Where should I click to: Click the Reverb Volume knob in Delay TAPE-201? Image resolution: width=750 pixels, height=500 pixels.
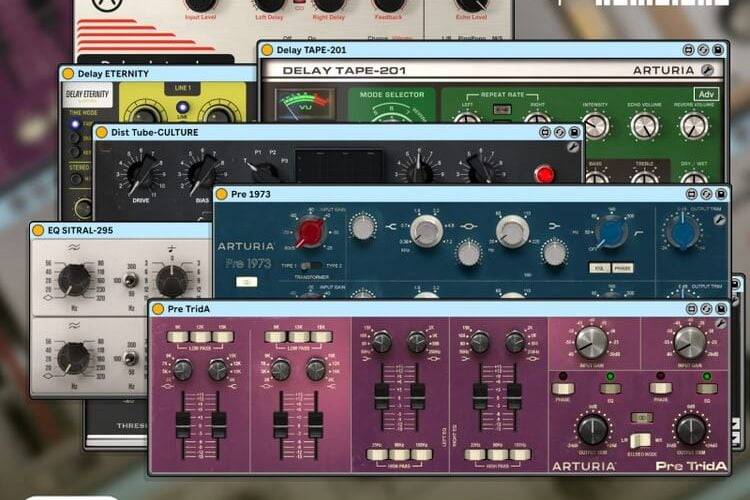pos(694,126)
